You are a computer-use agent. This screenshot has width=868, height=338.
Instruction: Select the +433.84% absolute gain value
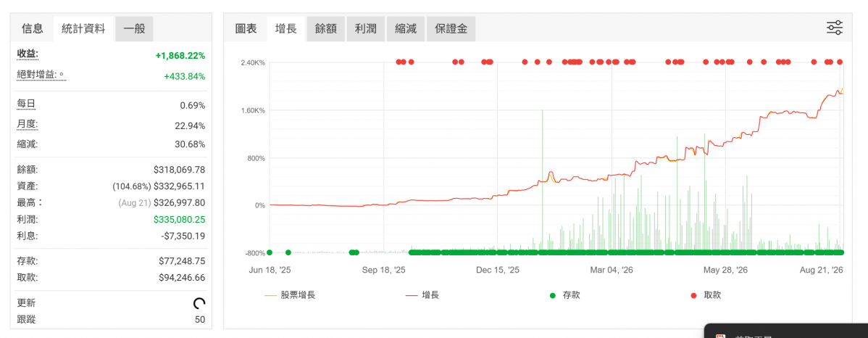(x=184, y=76)
